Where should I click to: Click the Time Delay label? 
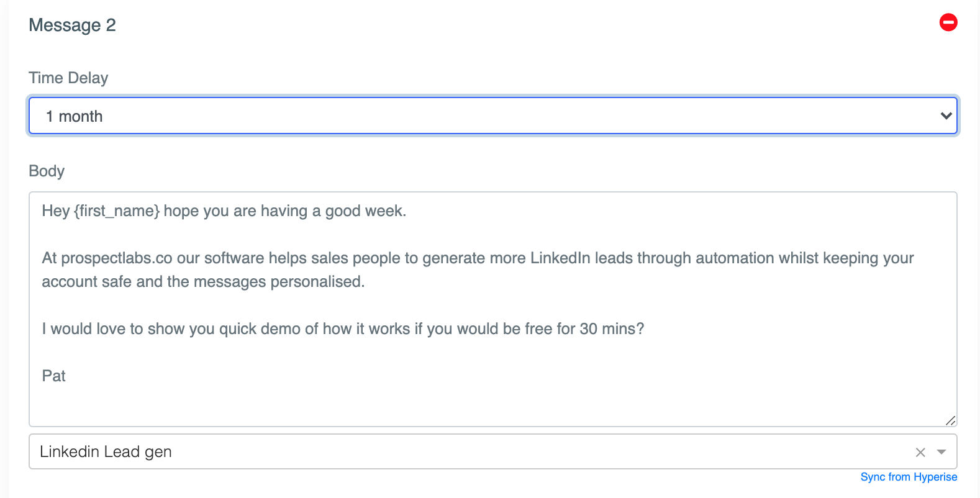pos(68,78)
